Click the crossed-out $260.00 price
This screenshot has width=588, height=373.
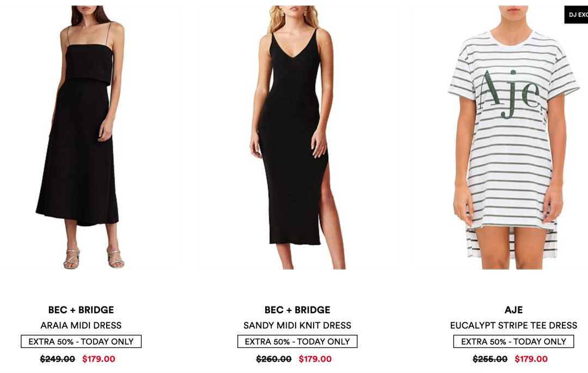(x=274, y=359)
